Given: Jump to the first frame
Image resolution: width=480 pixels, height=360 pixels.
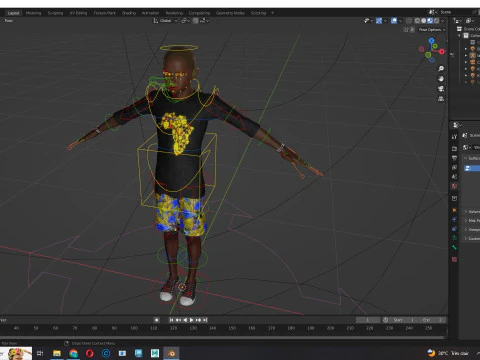Looking at the screenshot, I should (x=171, y=320).
